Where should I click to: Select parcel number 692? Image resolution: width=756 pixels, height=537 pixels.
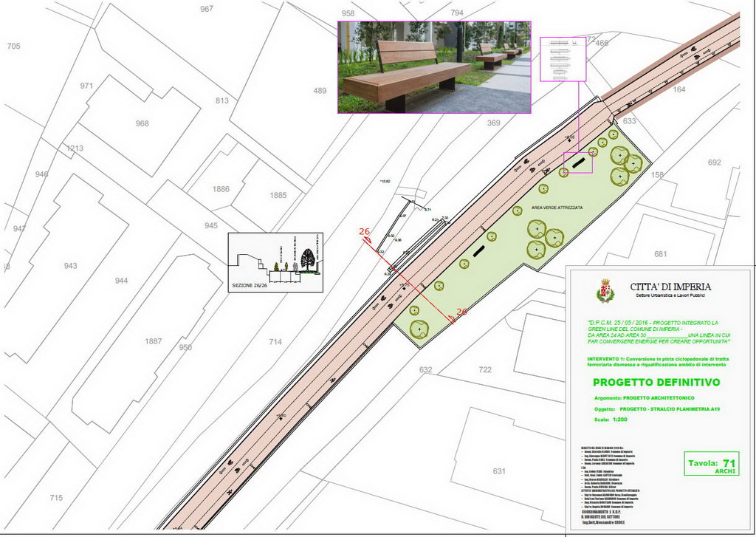coord(714,163)
